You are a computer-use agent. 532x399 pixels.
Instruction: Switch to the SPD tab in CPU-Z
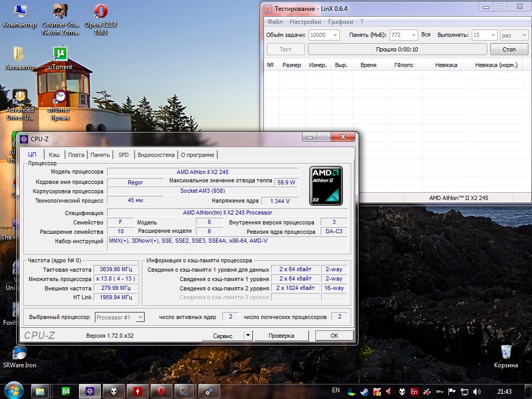124,155
